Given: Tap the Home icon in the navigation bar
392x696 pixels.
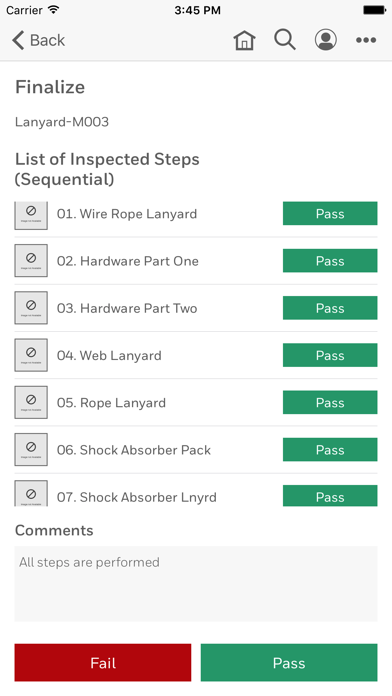Looking at the screenshot, I should (244, 40).
